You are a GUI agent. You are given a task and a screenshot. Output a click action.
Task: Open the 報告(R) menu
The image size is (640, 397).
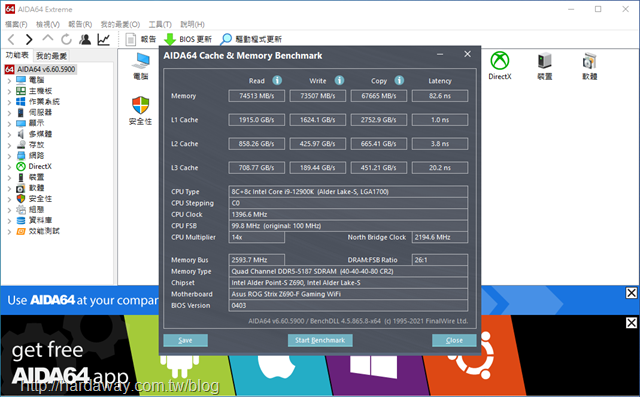pyautogui.click(x=80, y=24)
